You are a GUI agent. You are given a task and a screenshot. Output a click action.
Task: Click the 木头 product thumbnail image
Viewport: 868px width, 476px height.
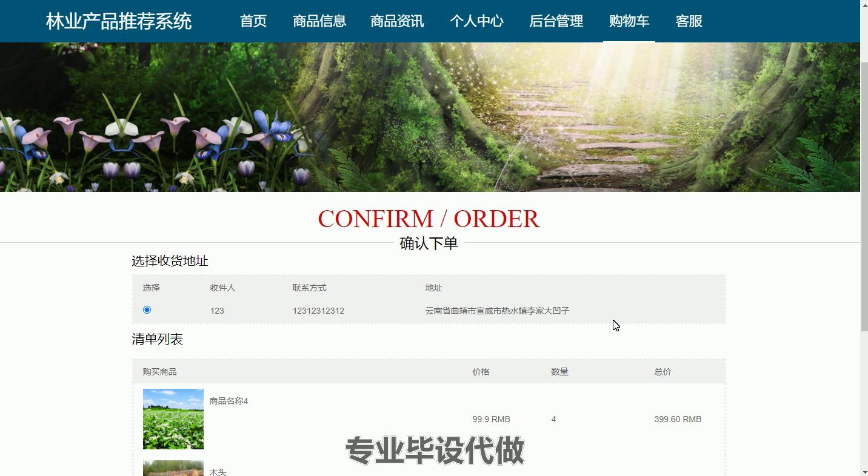coord(173,468)
